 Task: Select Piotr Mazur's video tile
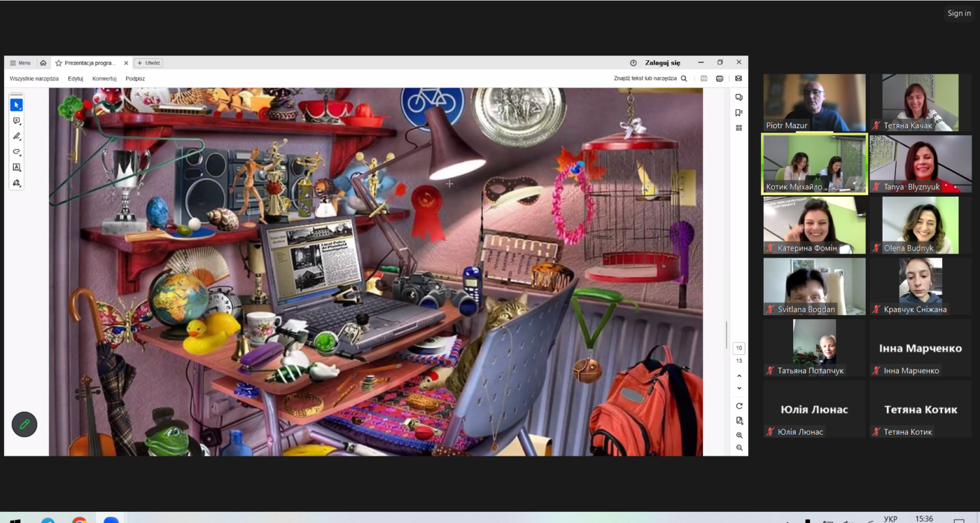[814, 103]
